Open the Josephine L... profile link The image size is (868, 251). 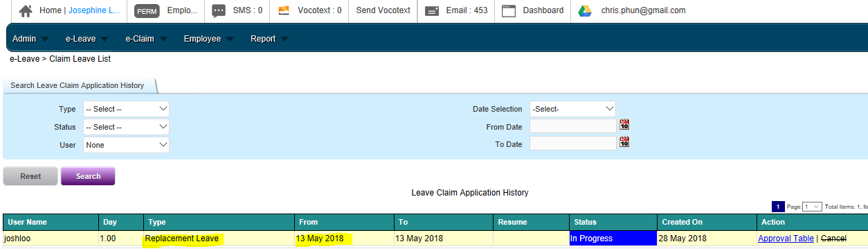(x=94, y=10)
